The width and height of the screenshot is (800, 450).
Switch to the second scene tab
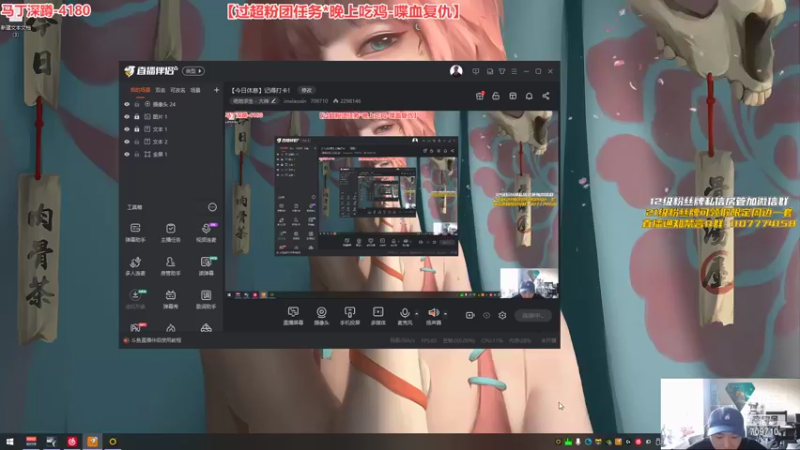point(160,90)
